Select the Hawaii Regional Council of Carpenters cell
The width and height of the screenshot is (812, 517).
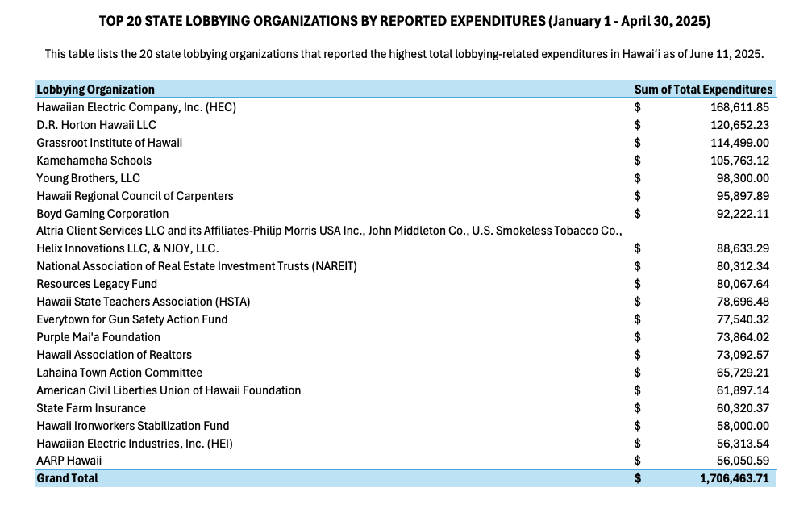tap(135, 196)
